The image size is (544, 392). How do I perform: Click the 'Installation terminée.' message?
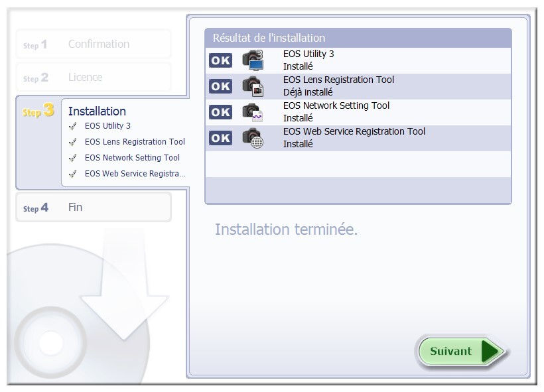286,229
